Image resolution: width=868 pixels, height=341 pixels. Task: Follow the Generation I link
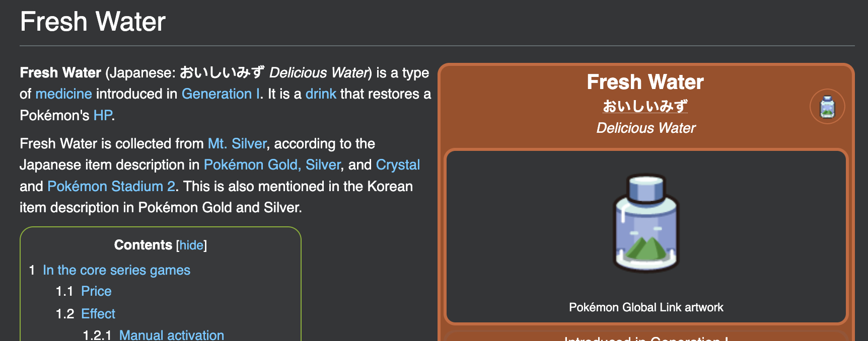(x=221, y=94)
